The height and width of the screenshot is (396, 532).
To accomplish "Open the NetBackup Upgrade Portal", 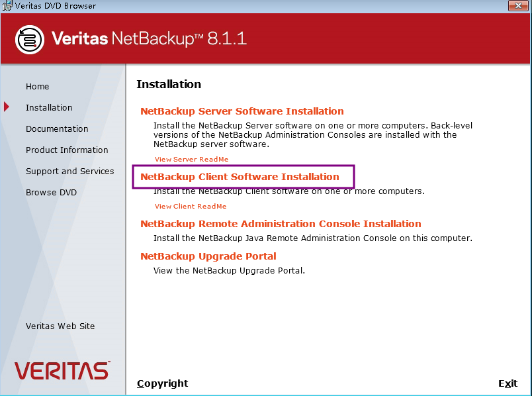I will coord(208,256).
